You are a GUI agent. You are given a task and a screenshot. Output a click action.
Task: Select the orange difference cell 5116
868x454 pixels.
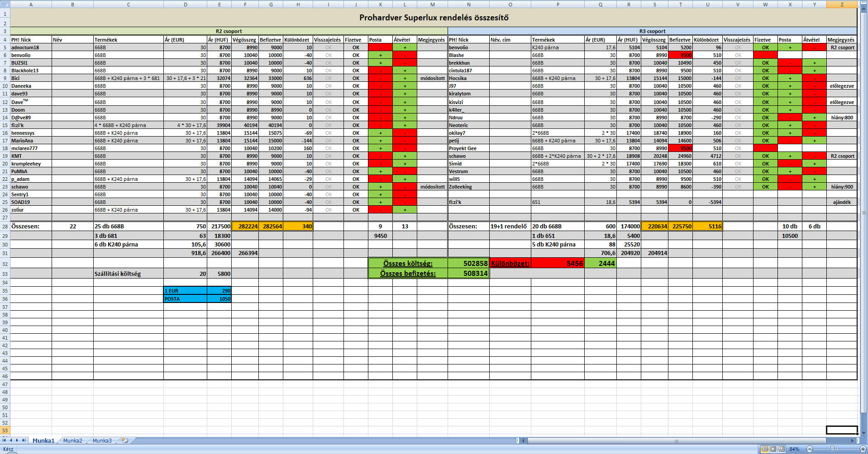click(x=708, y=226)
